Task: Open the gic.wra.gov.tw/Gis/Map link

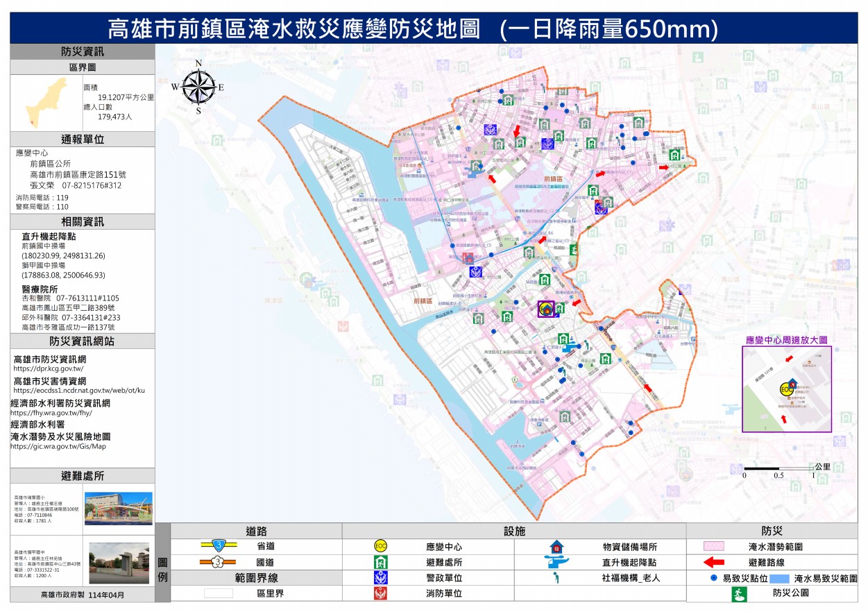Action: click(x=58, y=447)
